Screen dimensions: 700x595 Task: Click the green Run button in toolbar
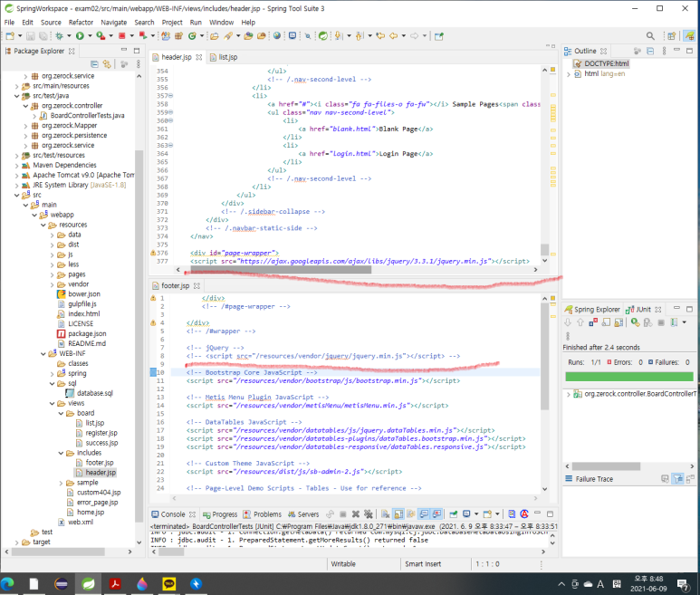click(x=80, y=36)
